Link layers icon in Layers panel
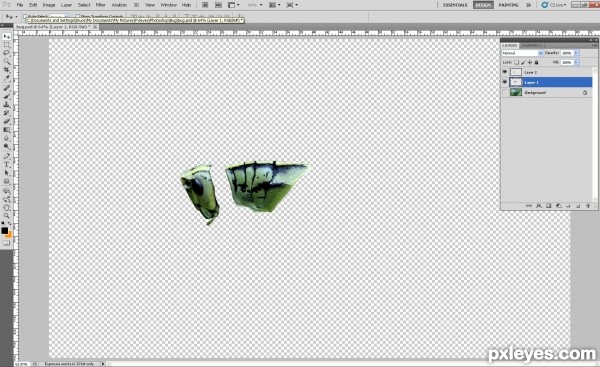The image size is (600, 367). click(x=528, y=206)
